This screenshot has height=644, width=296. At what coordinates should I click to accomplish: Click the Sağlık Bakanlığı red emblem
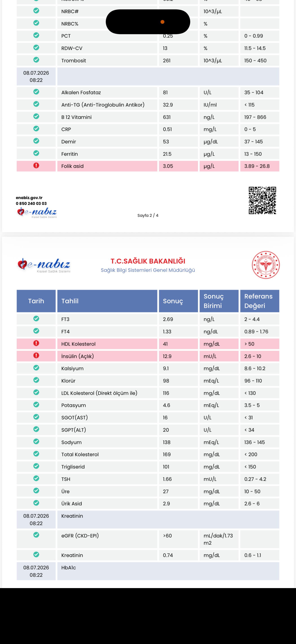tap(266, 265)
